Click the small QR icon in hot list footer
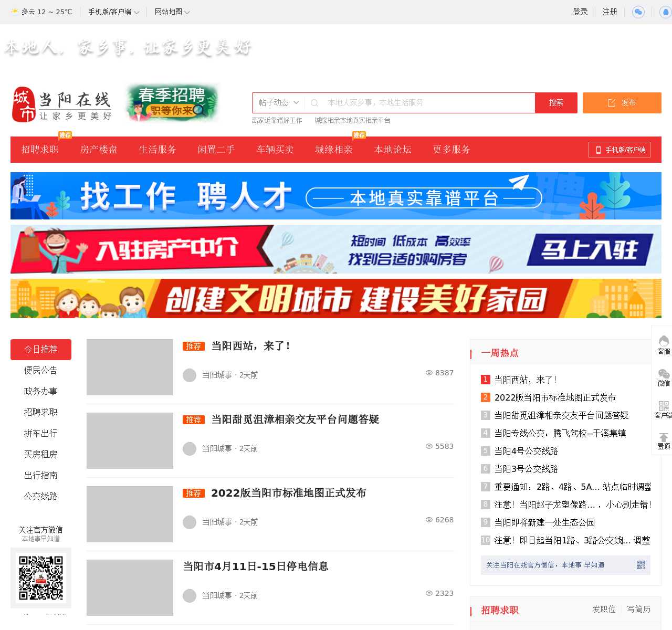The image size is (672, 630). coord(641,565)
